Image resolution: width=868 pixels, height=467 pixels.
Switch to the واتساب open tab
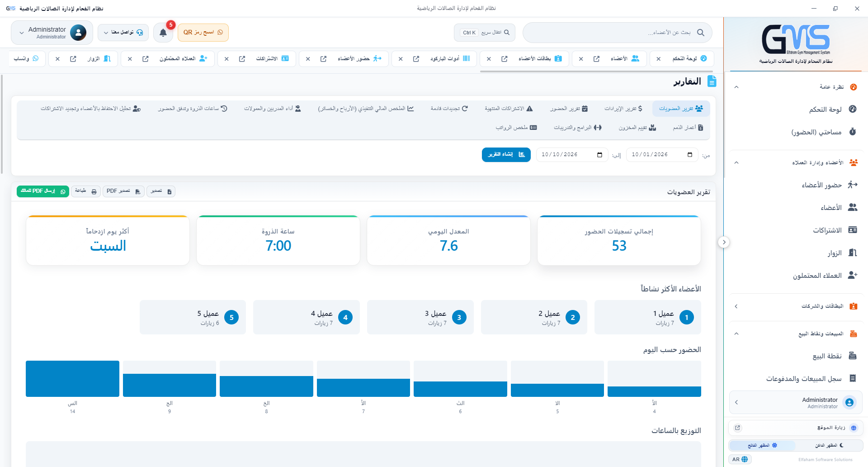point(26,59)
